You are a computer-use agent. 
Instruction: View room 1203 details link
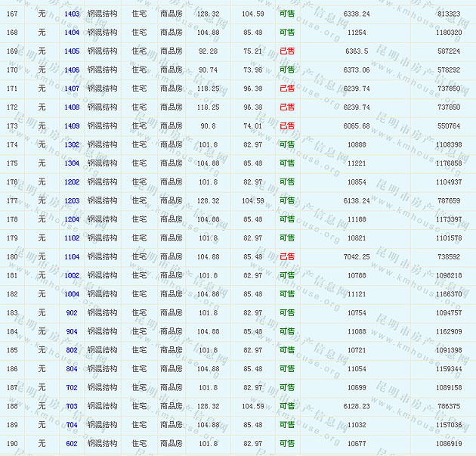point(72,201)
